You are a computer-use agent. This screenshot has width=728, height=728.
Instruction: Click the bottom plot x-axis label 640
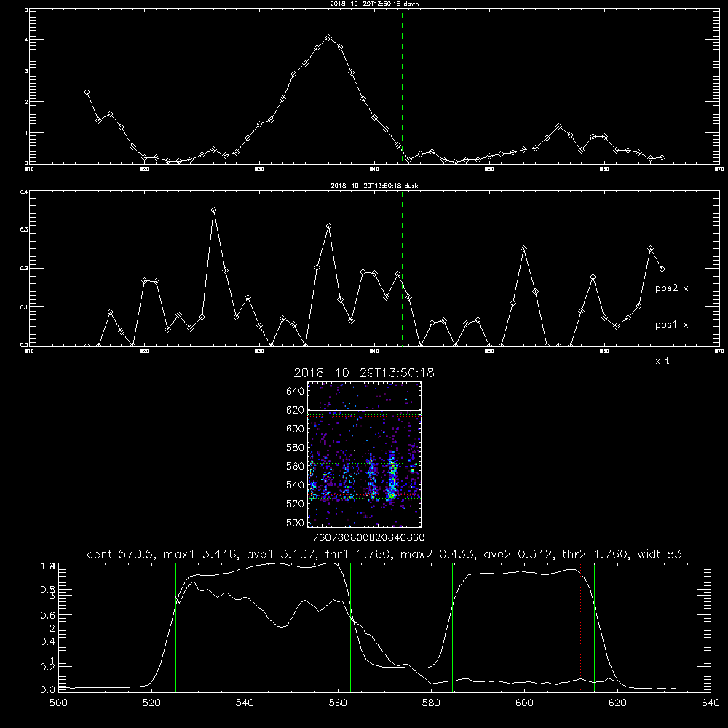tap(711, 703)
